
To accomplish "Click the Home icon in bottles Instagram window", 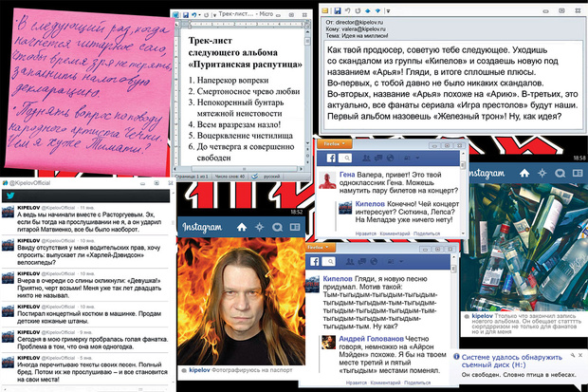I will click(x=524, y=173).
